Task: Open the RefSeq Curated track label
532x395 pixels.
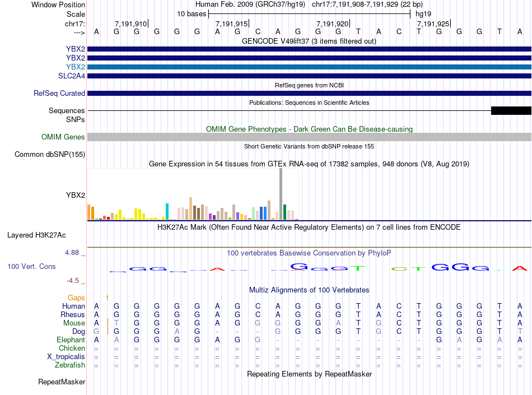Action: pyautogui.click(x=59, y=93)
